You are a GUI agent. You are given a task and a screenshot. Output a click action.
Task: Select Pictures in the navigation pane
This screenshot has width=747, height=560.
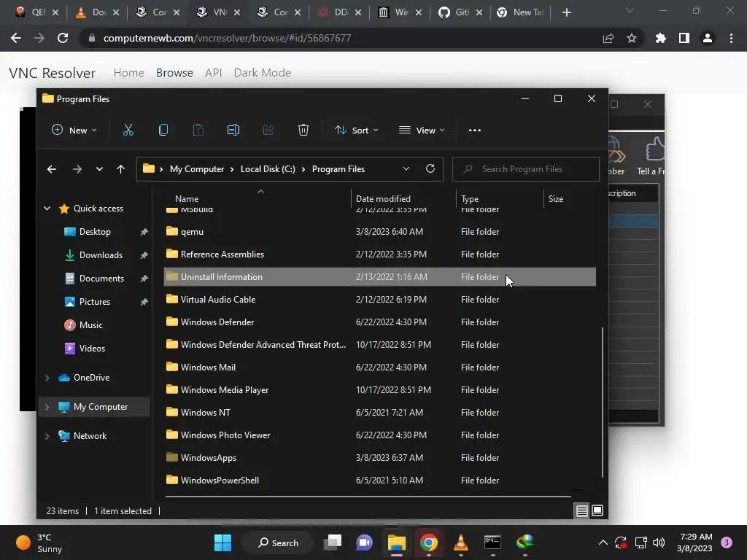point(94,302)
